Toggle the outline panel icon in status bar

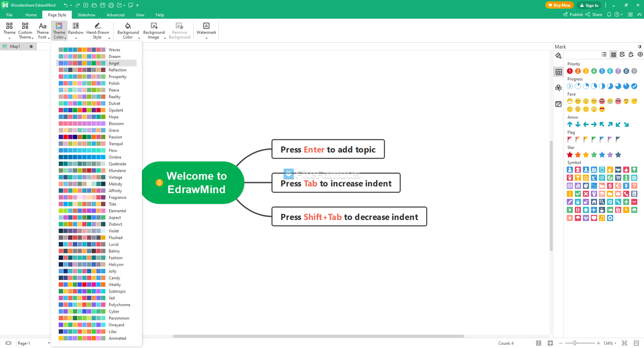(8, 343)
